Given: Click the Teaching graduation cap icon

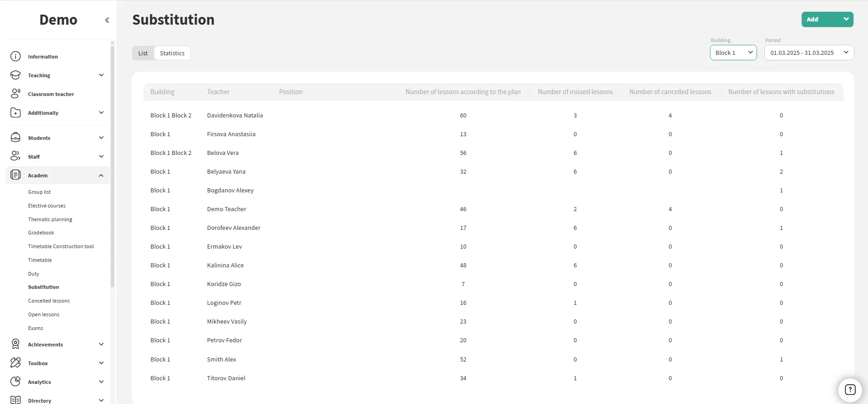Looking at the screenshot, I should (x=16, y=75).
